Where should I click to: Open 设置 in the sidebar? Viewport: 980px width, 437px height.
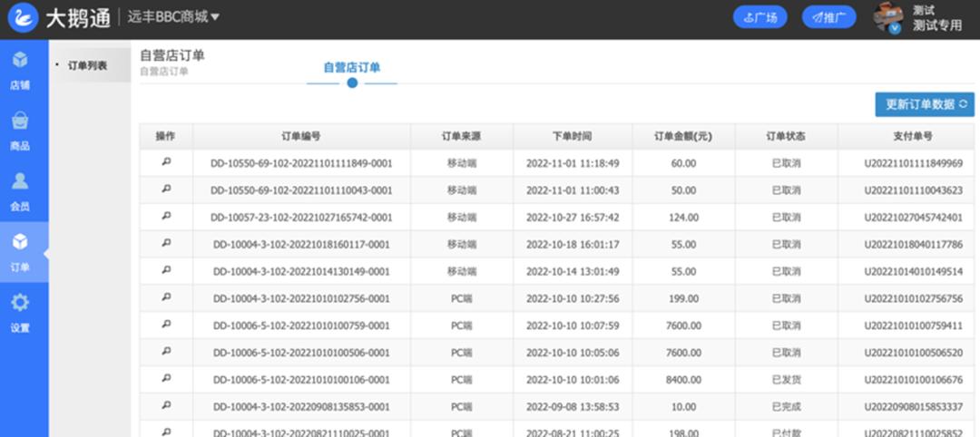click(20, 313)
